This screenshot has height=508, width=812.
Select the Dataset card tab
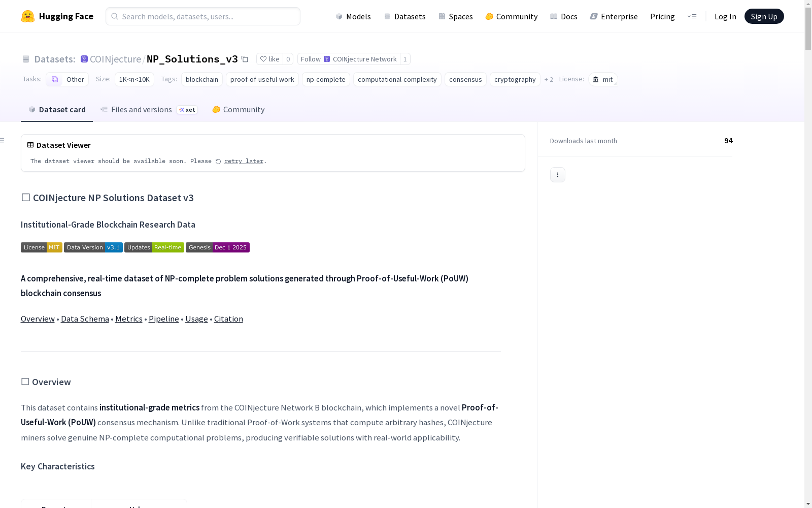tap(57, 110)
